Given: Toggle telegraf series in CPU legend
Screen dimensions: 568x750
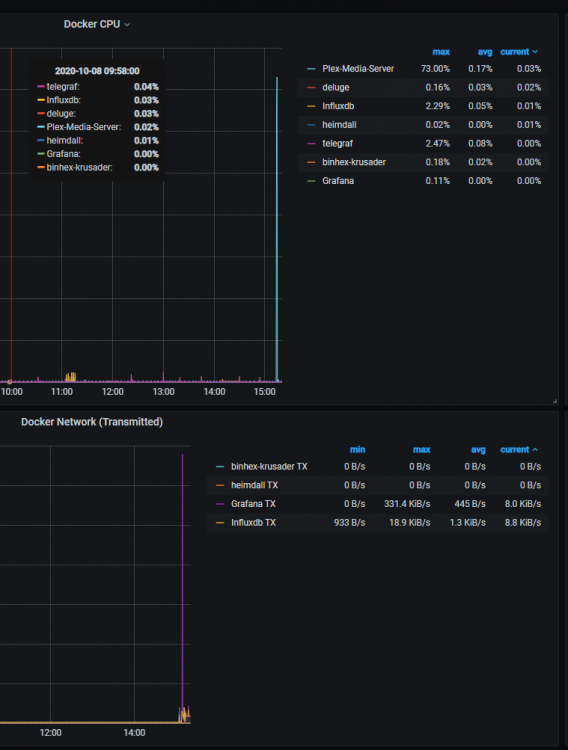Looking at the screenshot, I should point(337,143).
